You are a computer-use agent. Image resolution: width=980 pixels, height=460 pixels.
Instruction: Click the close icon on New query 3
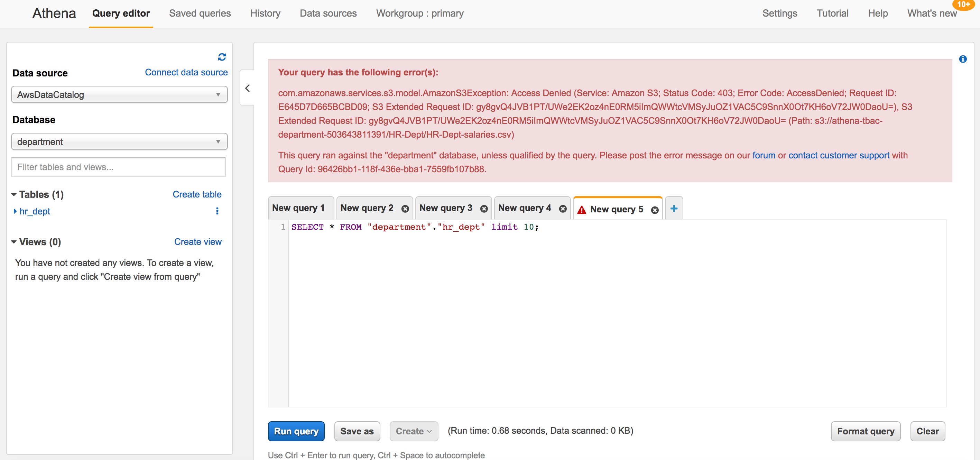pos(485,209)
